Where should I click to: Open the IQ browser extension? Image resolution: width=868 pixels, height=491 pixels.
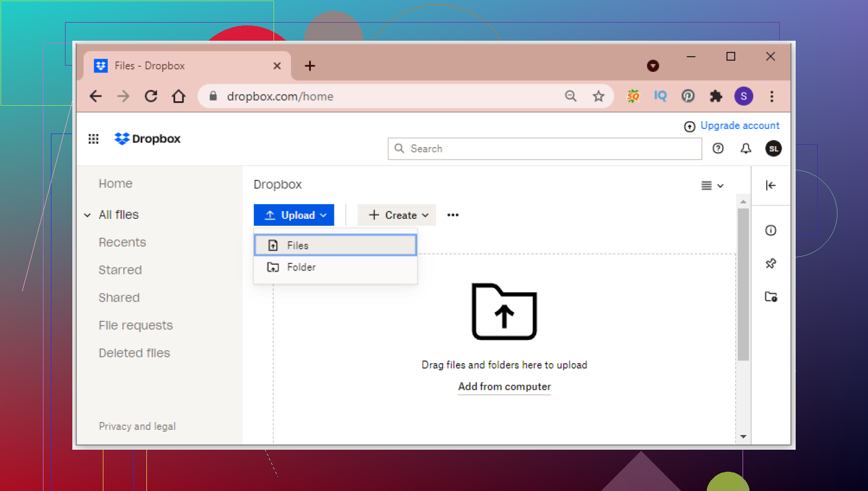pyautogui.click(x=660, y=96)
